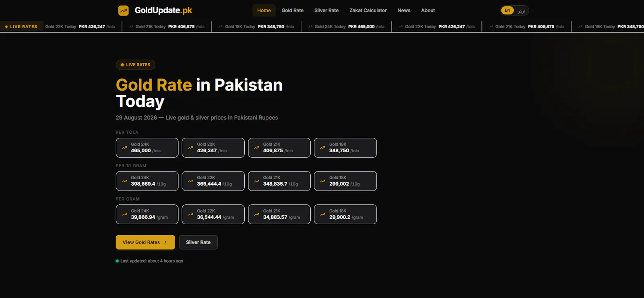
Task: Click the PER TOLA section label
Action: 127,132
